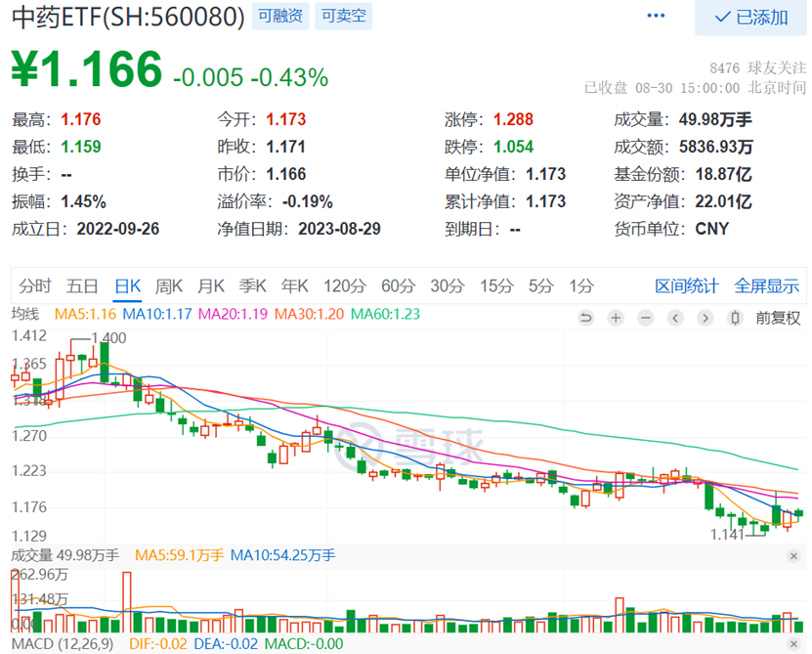Select the 年K chart tab
Image resolution: width=812 pixels, height=654 pixels.
pyautogui.click(x=295, y=285)
